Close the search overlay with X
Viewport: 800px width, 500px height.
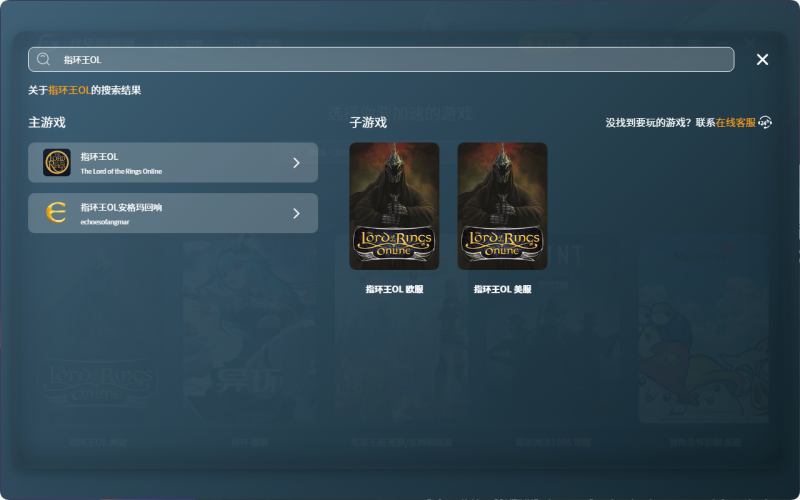[762, 60]
